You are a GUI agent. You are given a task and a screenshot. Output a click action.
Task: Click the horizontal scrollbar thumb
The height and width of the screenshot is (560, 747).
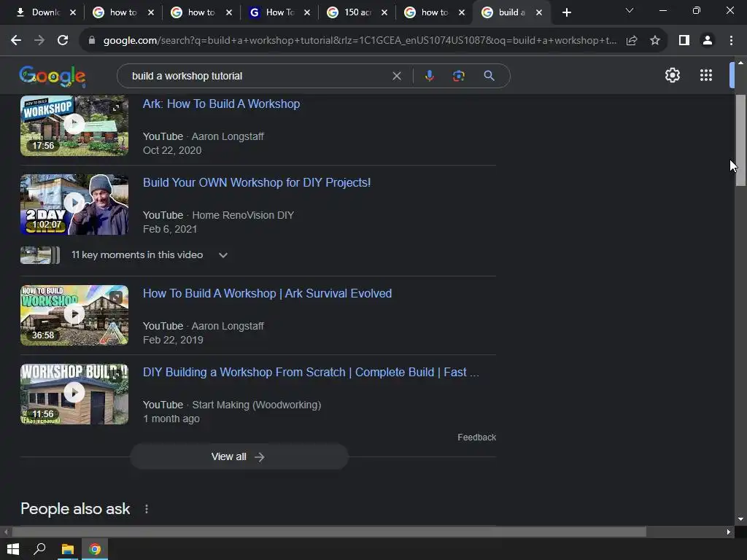click(329, 532)
